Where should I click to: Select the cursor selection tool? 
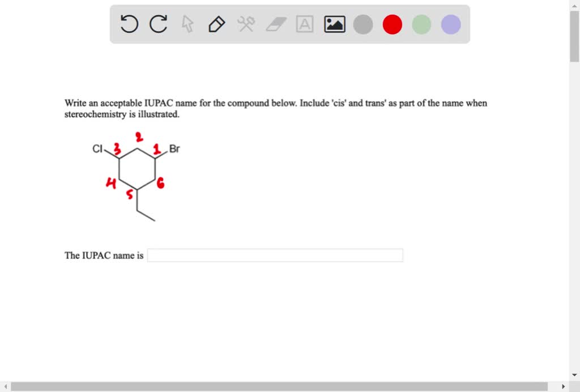point(187,24)
